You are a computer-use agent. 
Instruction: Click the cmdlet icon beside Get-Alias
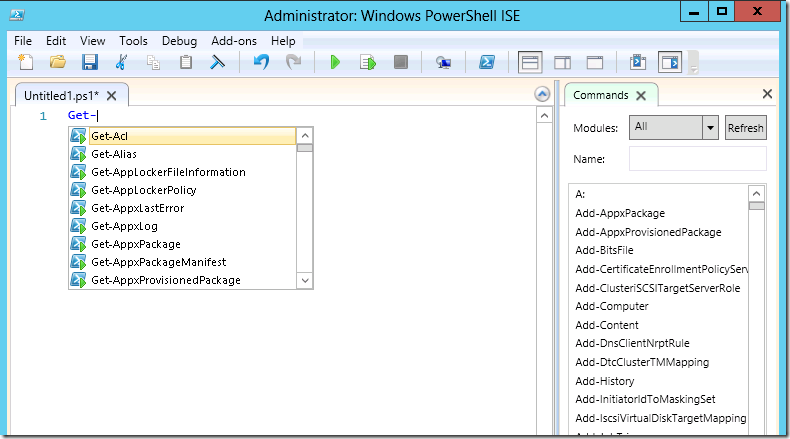78,154
